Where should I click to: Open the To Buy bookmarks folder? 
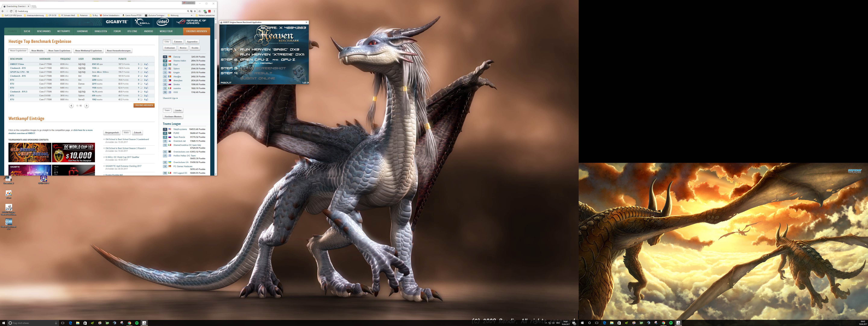94,15
